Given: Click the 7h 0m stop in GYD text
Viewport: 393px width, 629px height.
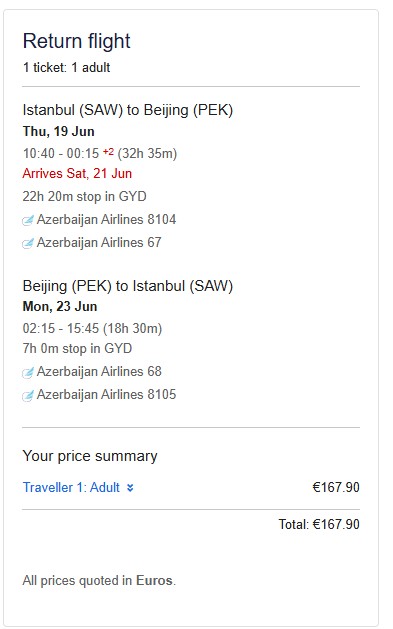Looking at the screenshot, I should point(77,348).
